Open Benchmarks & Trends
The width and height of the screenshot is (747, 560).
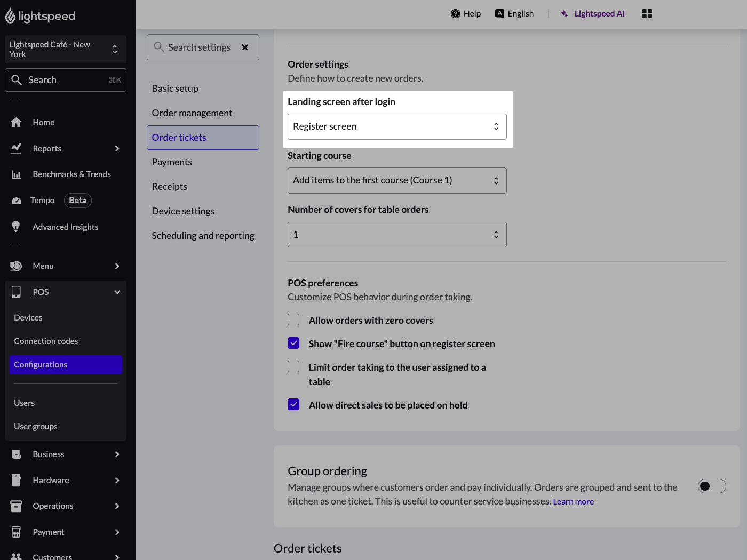coord(16,174)
